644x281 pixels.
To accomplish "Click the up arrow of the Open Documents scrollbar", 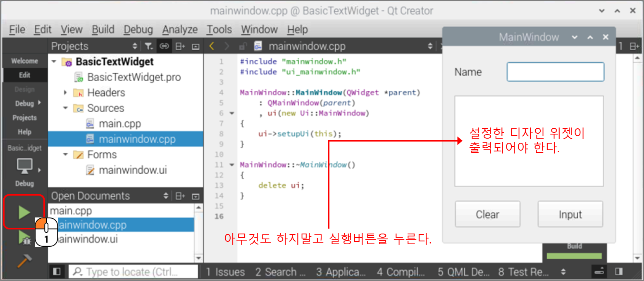I will [x=199, y=207].
